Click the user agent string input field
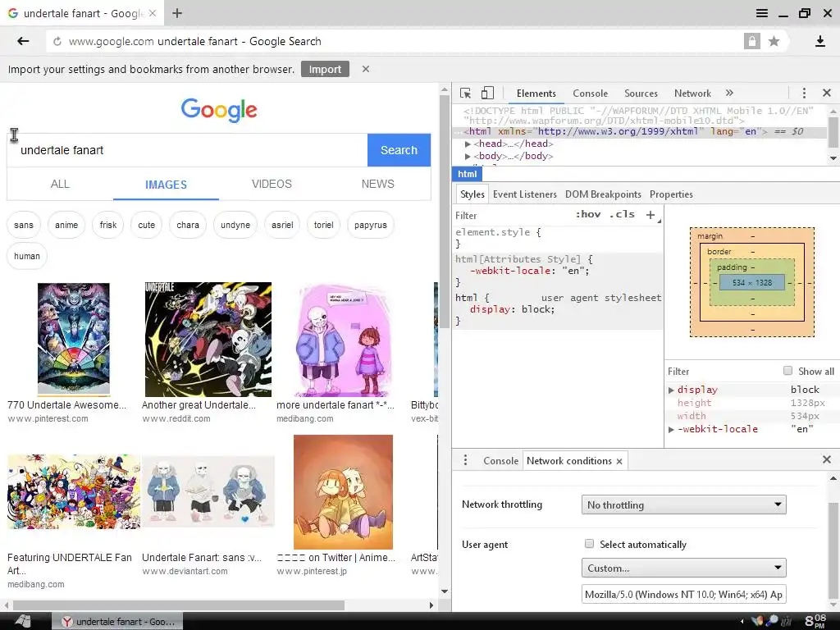 tap(683, 594)
